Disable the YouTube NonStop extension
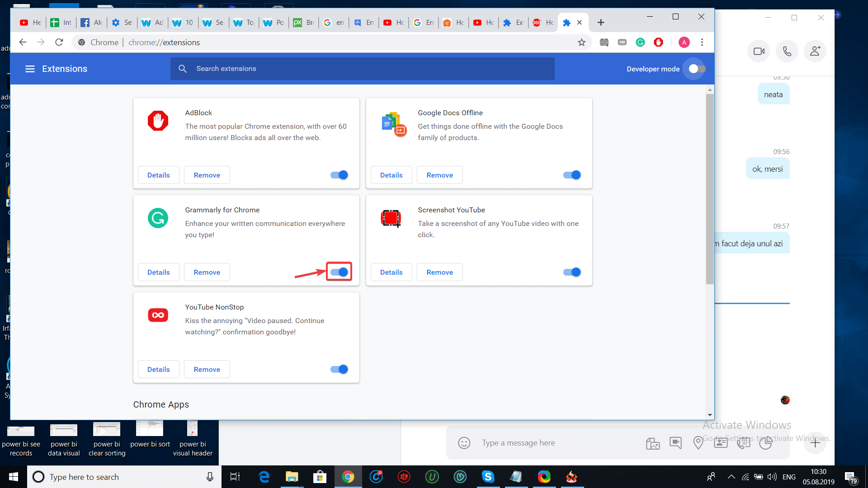The width and height of the screenshot is (868, 488). tap(339, 369)
